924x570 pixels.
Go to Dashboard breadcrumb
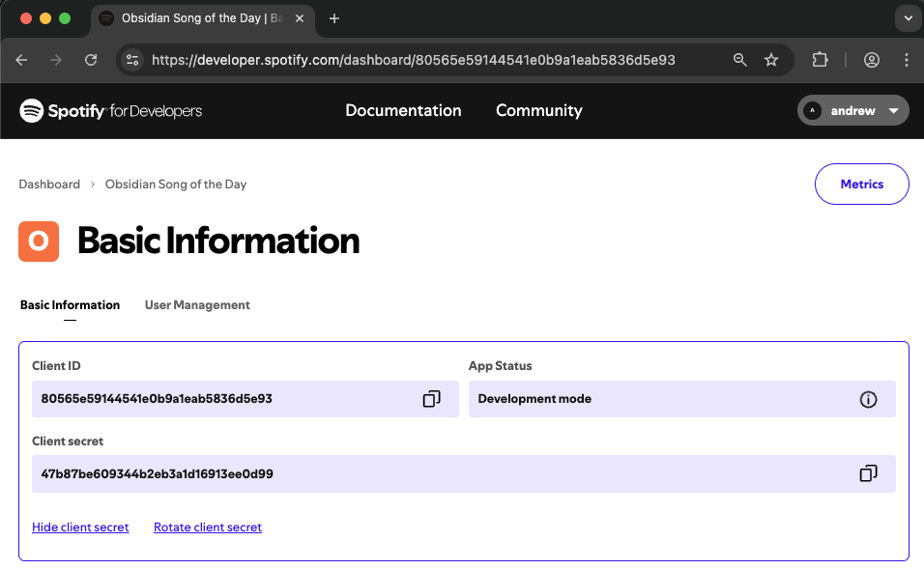[49, 185]
